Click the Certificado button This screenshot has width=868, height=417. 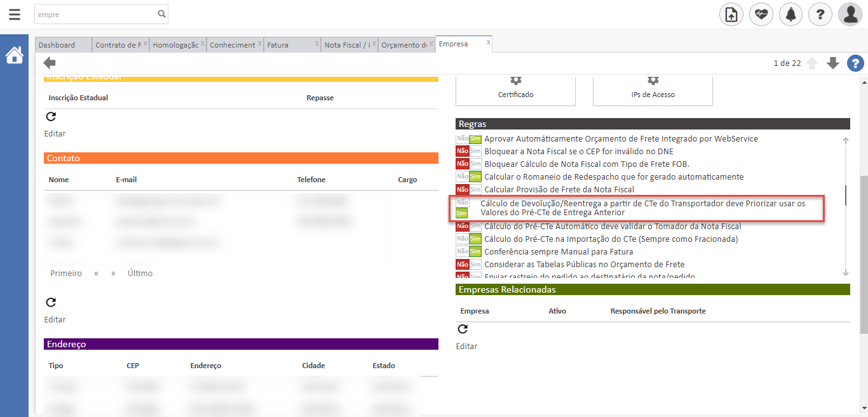[x=515, y=89]
